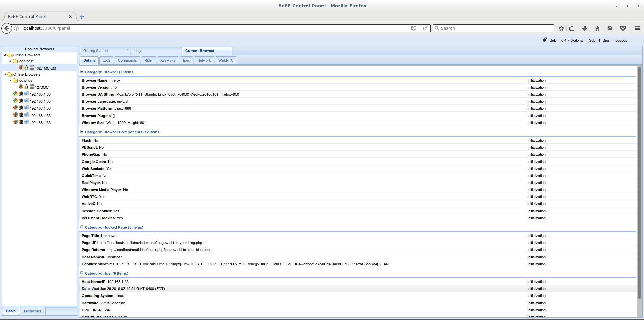Open the Firefox hamburger menu

click(637, 28)
